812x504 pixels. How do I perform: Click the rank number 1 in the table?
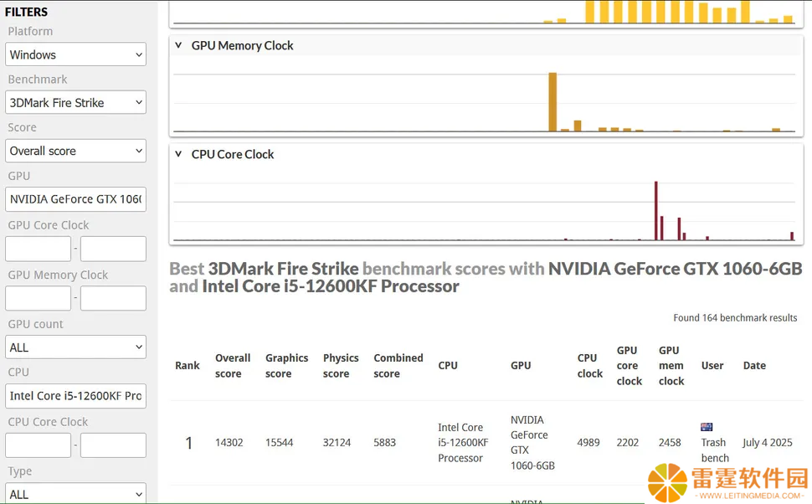[188, 443]
